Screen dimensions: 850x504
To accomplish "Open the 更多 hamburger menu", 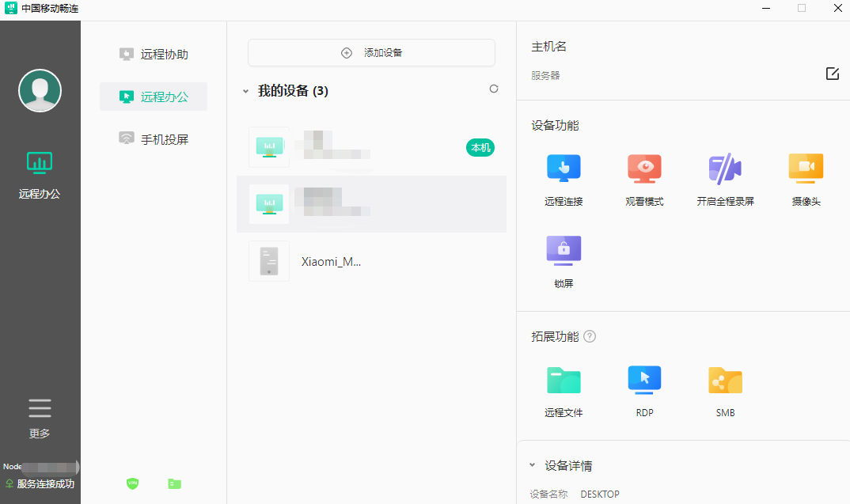I will 40,409.
